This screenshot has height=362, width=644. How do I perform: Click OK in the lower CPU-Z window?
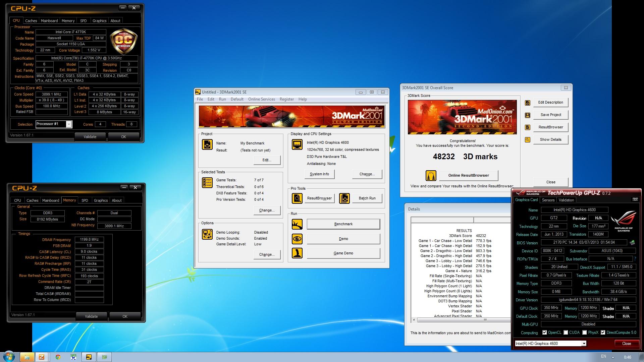(125, 316)
